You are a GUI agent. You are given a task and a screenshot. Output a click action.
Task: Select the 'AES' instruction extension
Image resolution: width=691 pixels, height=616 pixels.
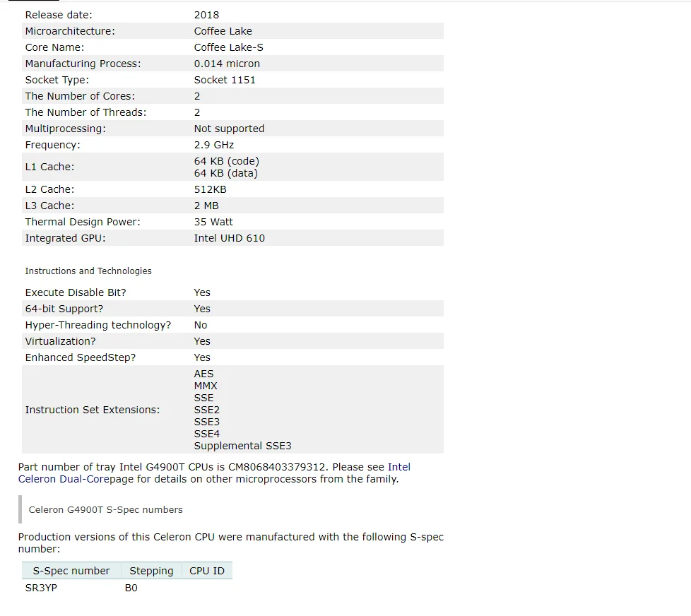203,374
